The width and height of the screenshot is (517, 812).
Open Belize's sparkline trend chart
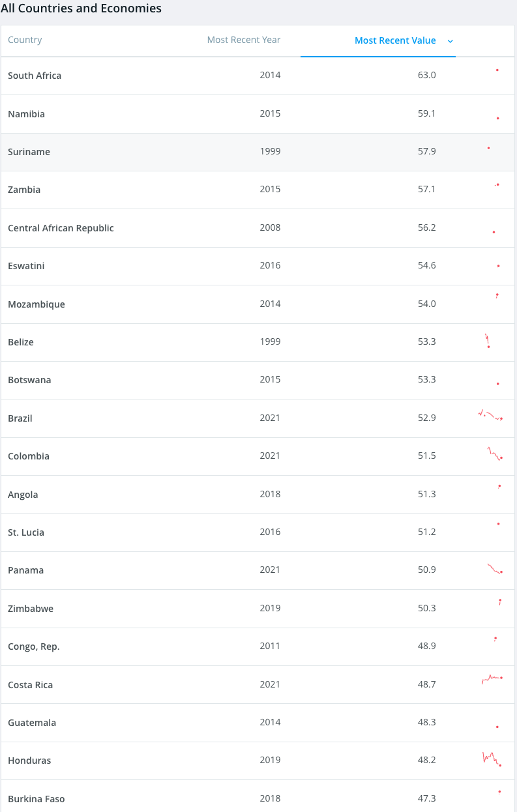tap(487, 341)
